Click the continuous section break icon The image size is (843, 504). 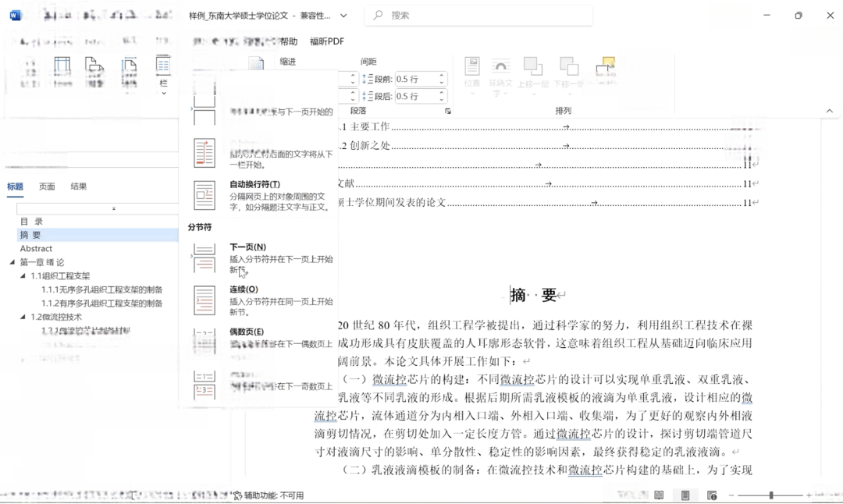(205, 300)
